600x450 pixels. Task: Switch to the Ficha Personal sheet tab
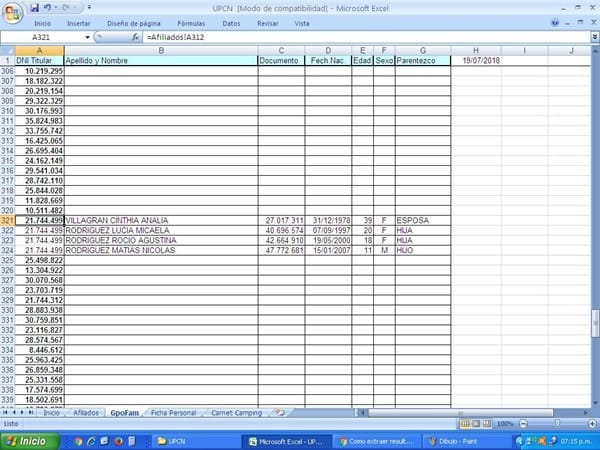pos(173,413)
